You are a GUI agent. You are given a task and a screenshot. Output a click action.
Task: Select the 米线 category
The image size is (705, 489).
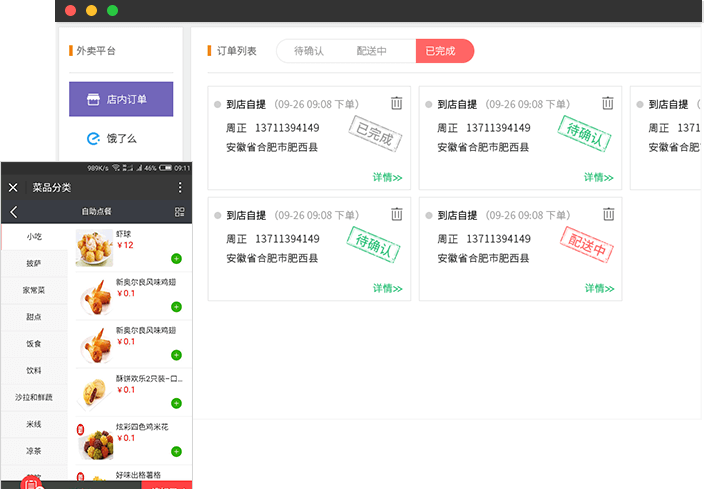click(35, 424)
